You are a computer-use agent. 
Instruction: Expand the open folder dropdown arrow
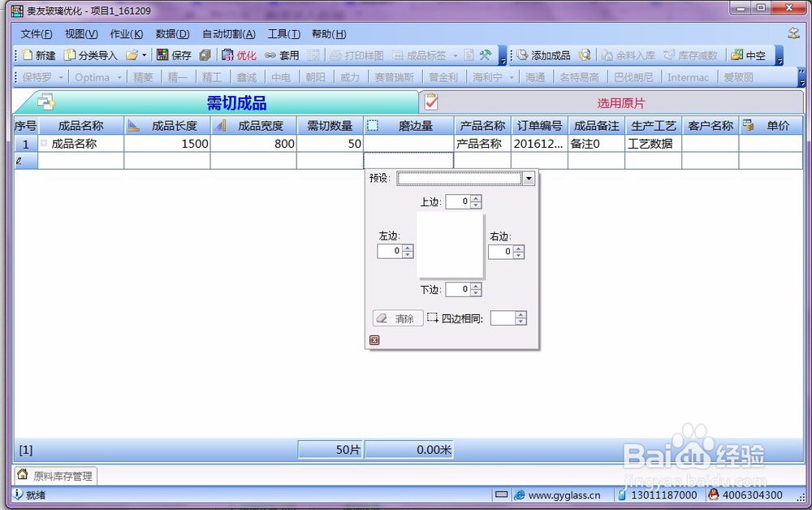145,55
